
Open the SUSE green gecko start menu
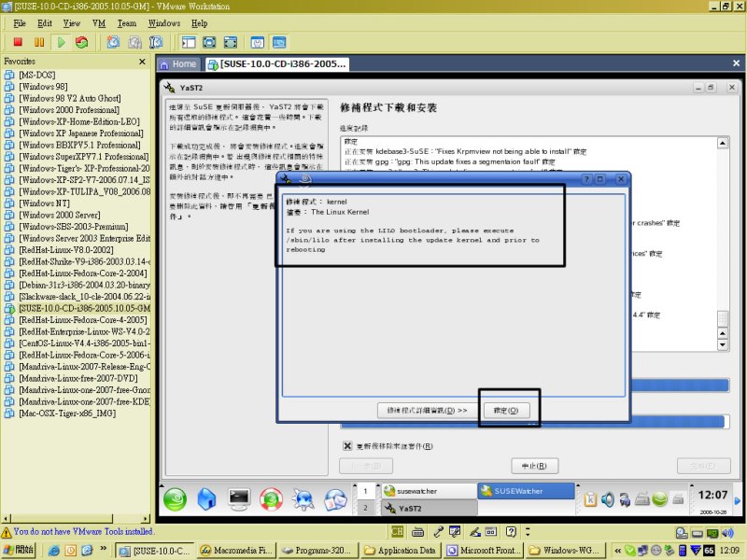(175, 499)
